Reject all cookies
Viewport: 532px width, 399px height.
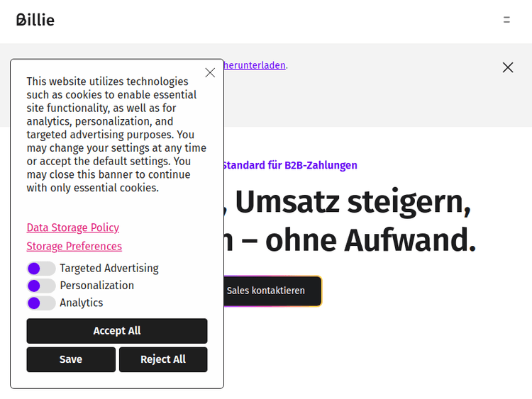pyautogui.click(x=163, y=359)
